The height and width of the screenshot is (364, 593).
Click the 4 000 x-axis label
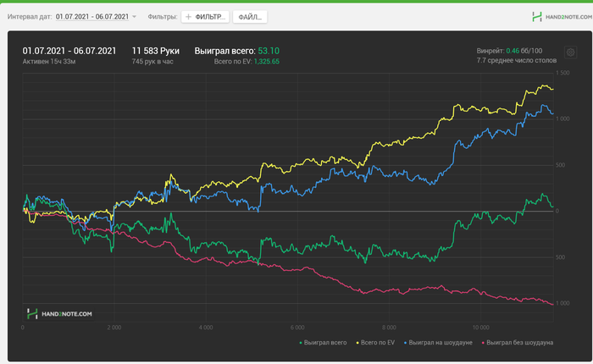(x=206, y=328)
